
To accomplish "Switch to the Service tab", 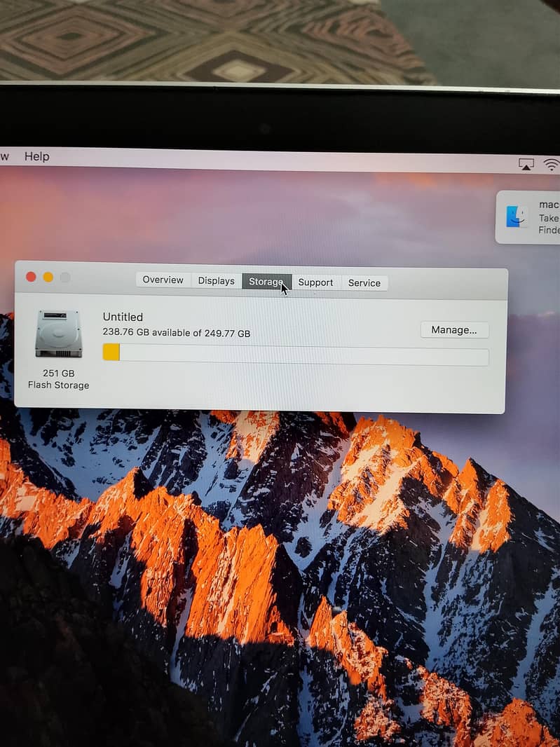I will click(364, 283).
